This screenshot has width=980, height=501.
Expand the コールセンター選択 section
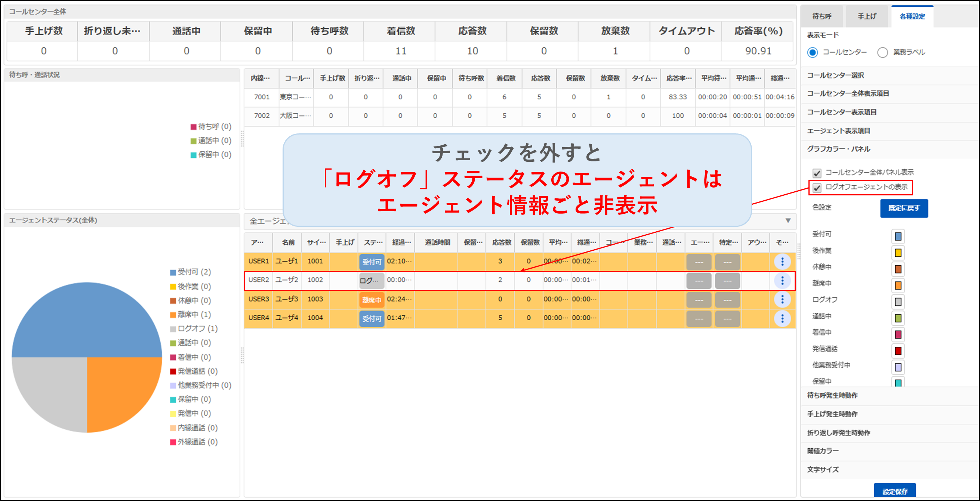(x=835, y=75)
